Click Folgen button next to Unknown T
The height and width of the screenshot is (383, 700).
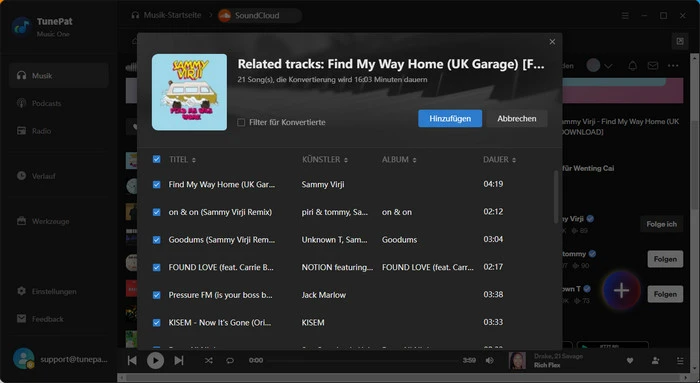665,294
